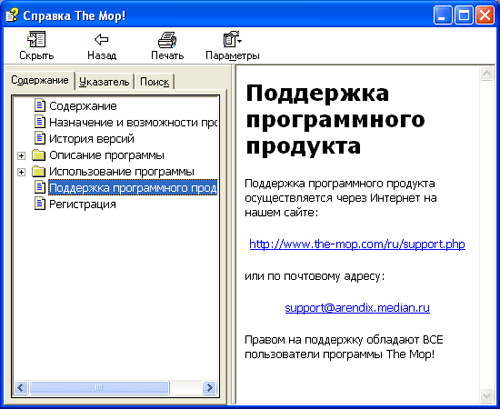Go back with the Назад arrow icon
500x409 pixels.
(101, 40)
